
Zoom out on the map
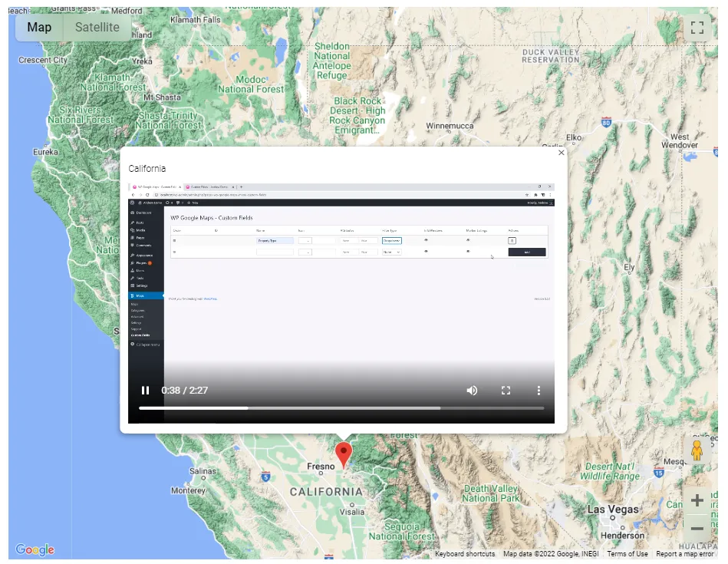[x=697, y=528]
